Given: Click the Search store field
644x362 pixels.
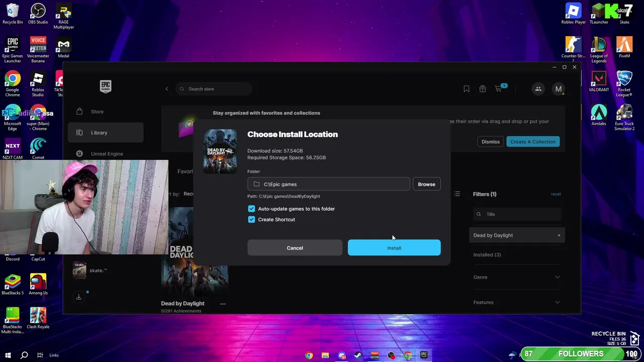Looking at the screenshot, I should coord(214,89).
